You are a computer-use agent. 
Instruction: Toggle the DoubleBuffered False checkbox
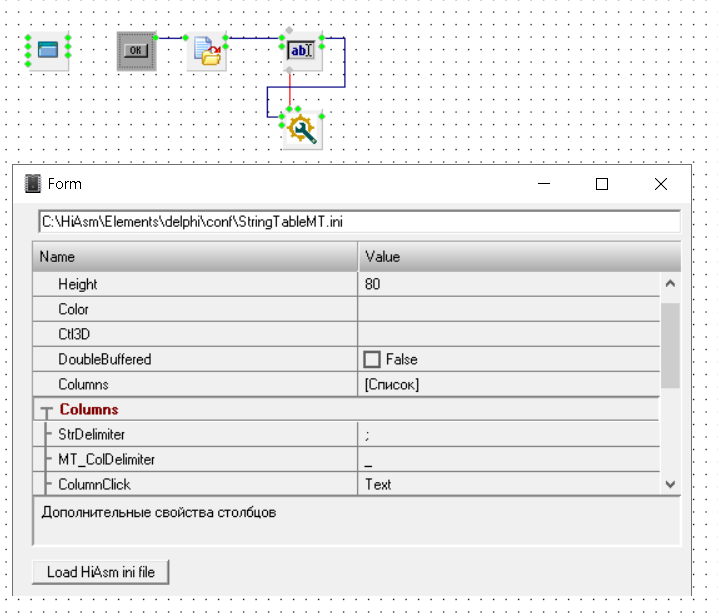point(372,359)
